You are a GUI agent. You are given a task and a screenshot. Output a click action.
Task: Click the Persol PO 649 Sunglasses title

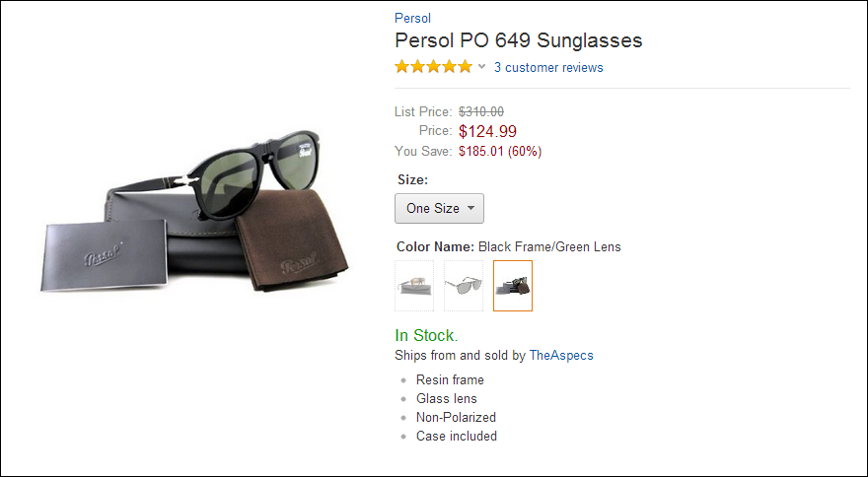coord(518,40)
